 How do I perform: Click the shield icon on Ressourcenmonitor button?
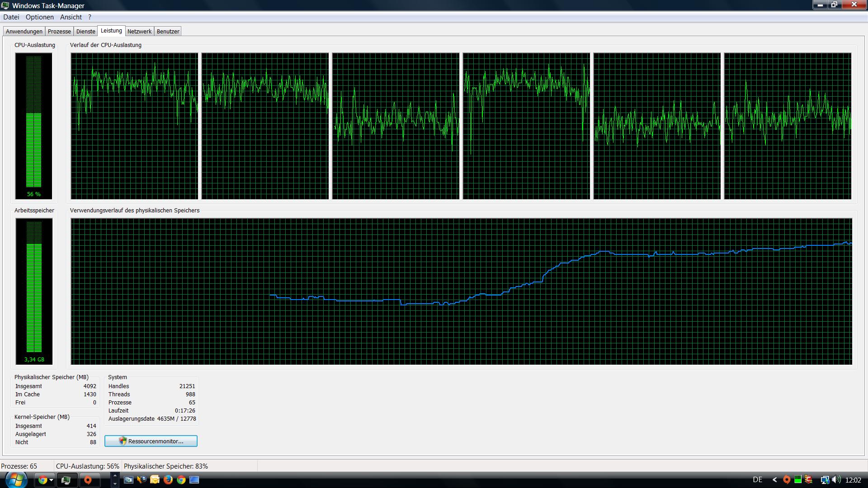[123, 441]
